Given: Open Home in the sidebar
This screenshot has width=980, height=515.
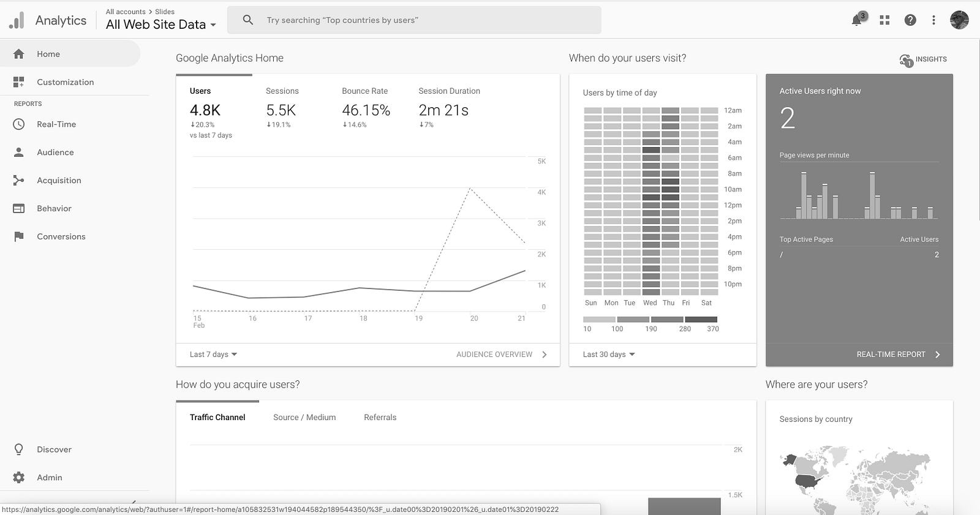Looking at the screenshot, I should tap(70, 54).
